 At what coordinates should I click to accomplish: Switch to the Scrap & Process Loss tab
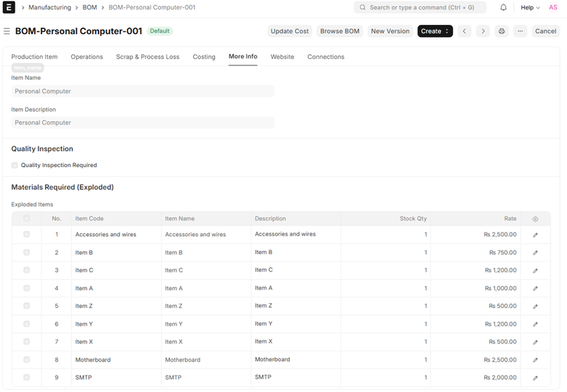click(147, 57)
